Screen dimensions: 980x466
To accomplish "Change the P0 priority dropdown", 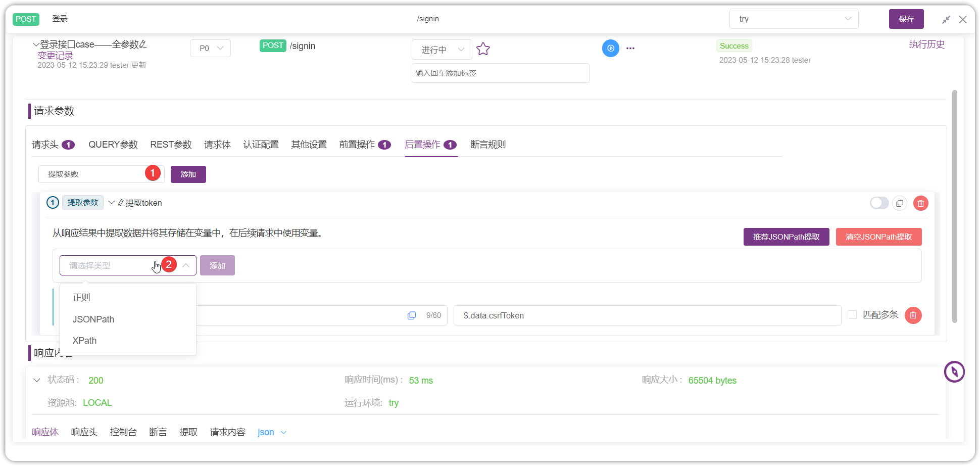I will pyautogui.click(x=210, y=49).
